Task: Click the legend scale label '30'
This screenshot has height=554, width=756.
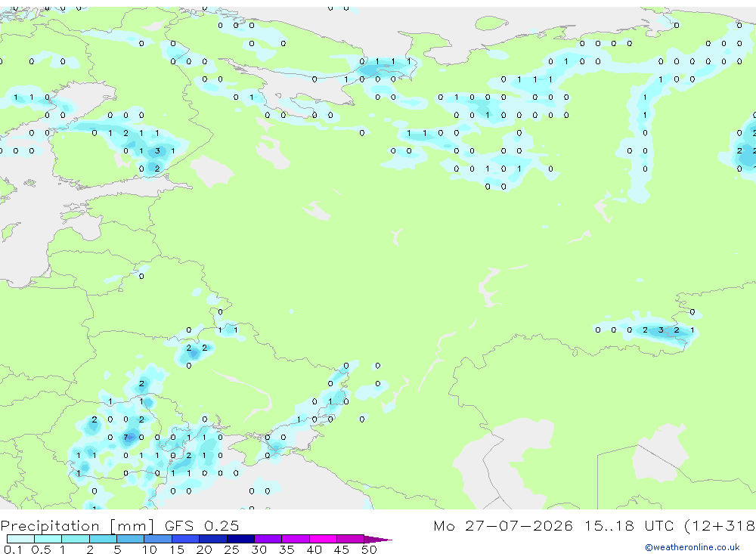Action: tap(259, 549)
